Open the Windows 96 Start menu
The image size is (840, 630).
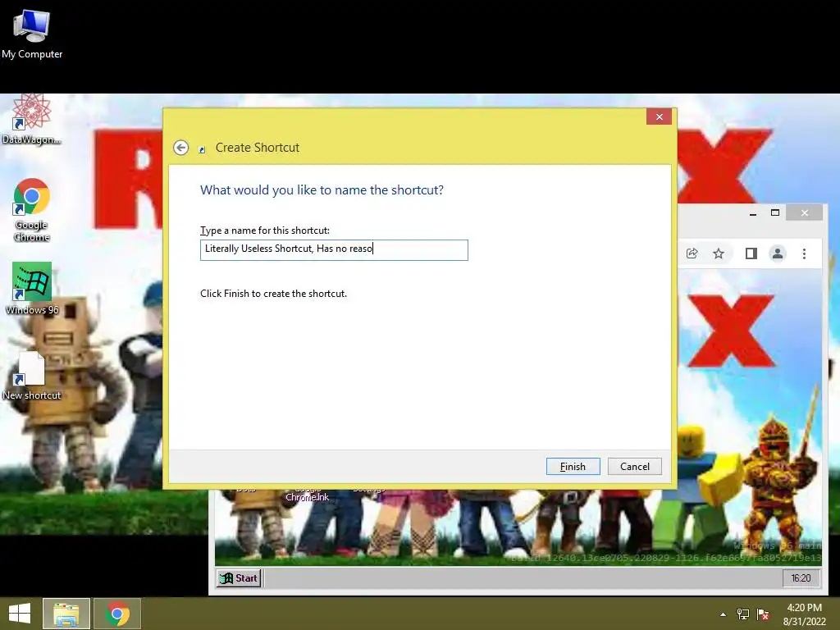coord(239,578)
